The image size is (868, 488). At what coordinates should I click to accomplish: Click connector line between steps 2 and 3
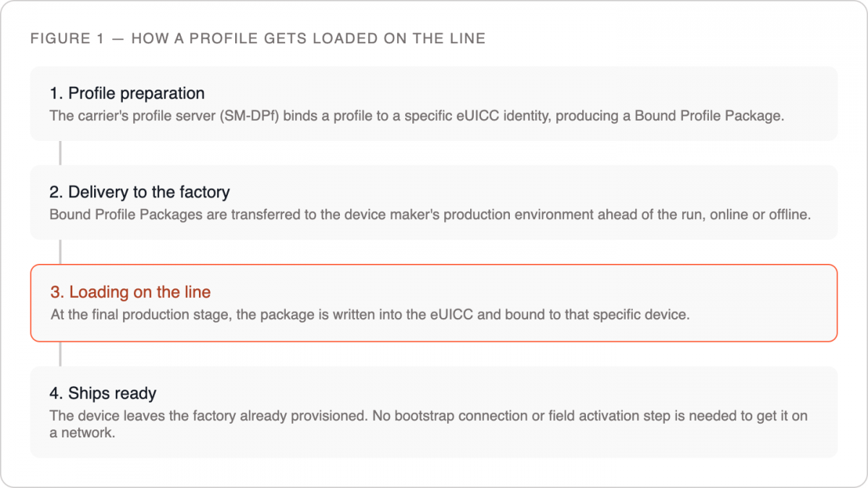click(60, 252)
